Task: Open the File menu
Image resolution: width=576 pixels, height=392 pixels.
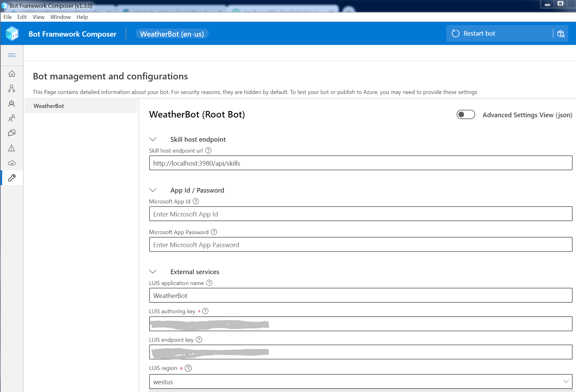Action: tap(7, 17)
